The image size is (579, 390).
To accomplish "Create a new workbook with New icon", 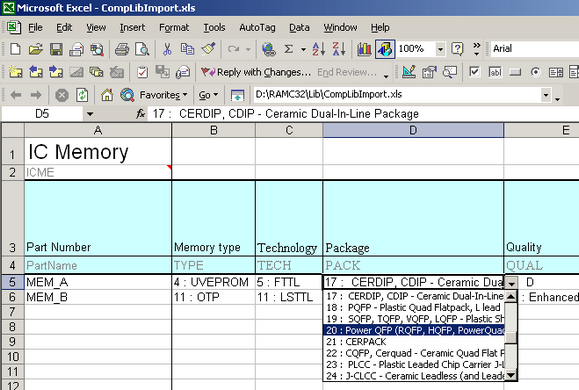I will tap(15, 49).
